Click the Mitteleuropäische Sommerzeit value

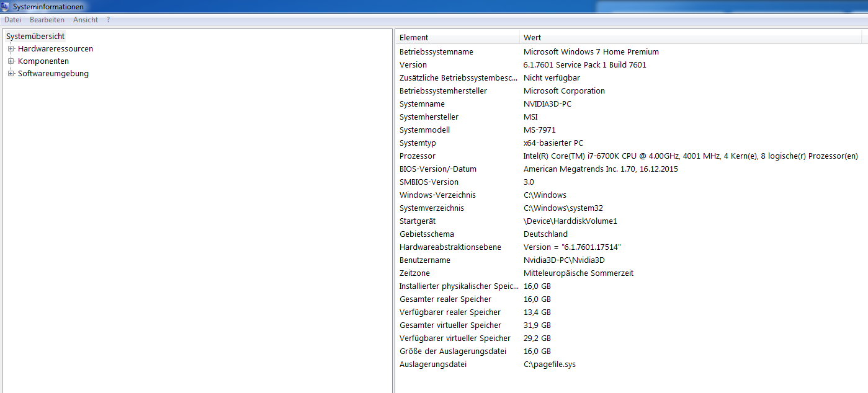click(578, 273)
